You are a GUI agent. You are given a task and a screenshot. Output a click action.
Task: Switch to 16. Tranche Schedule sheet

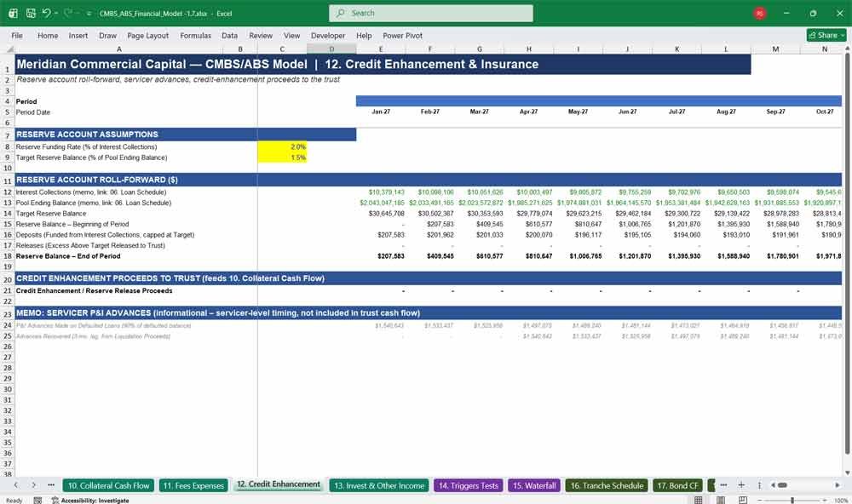[x=607, y=485]
